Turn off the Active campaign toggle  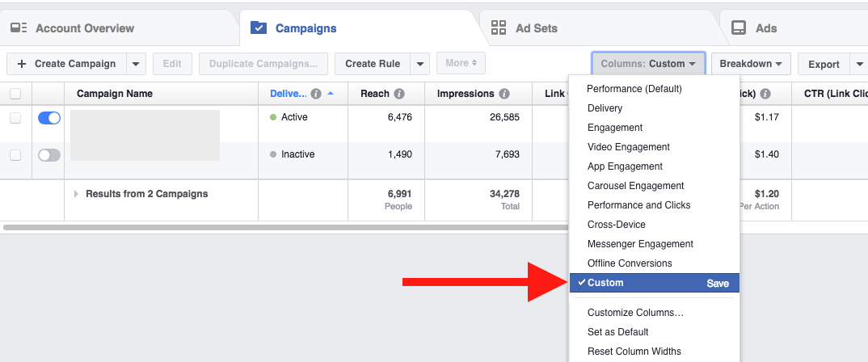tap(49, 118)
